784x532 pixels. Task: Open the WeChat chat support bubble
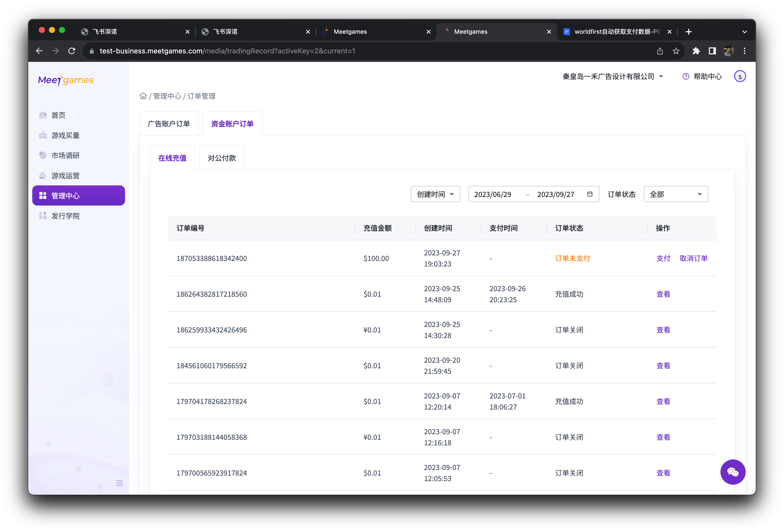pyautogui.click(x=733, y=472)
